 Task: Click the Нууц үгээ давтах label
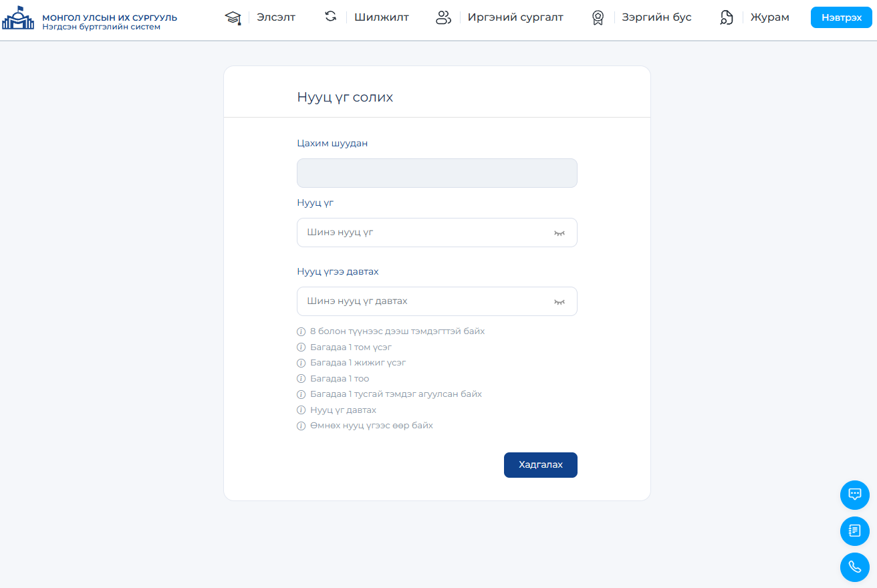338,271
